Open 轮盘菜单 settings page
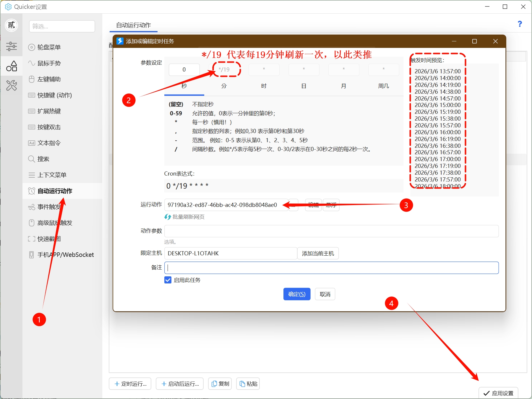 tap(49, 47)
